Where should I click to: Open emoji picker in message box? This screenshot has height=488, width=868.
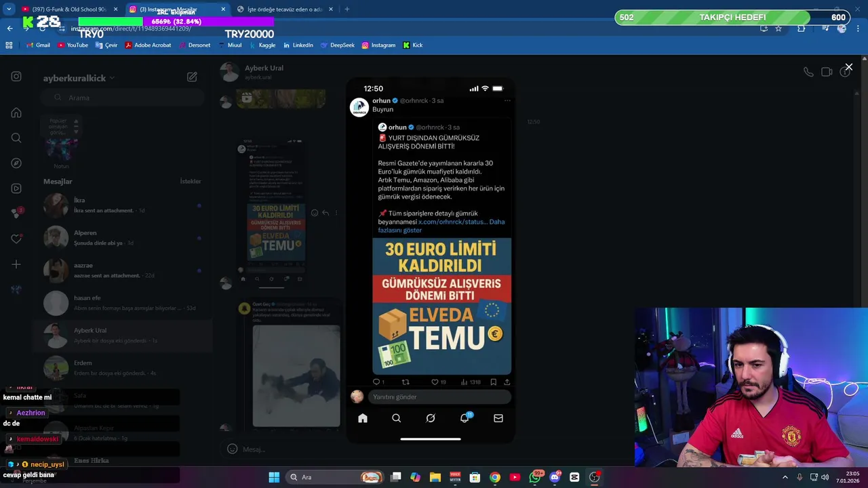pyautogui.click(x=232, y=449)
